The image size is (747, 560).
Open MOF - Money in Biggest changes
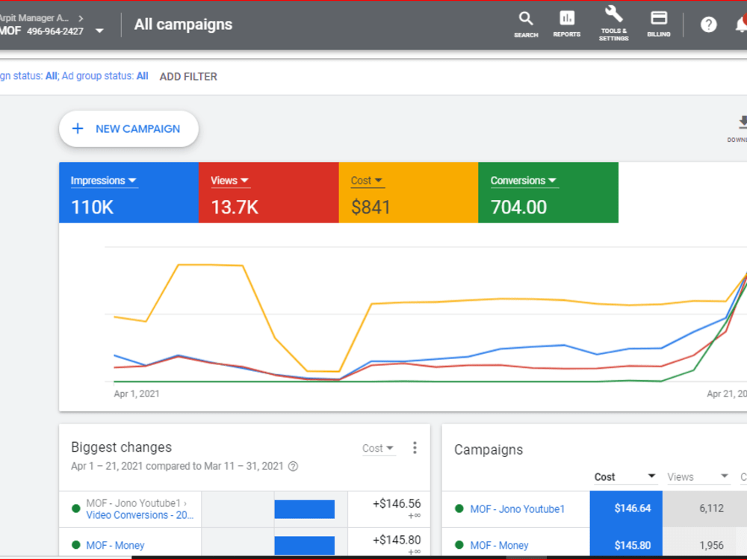115,545
